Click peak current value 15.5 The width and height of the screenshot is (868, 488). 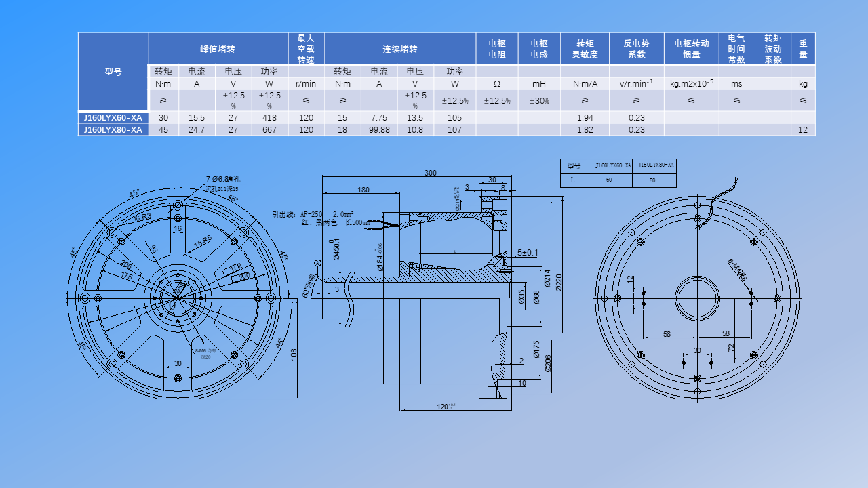click(197, 117)
